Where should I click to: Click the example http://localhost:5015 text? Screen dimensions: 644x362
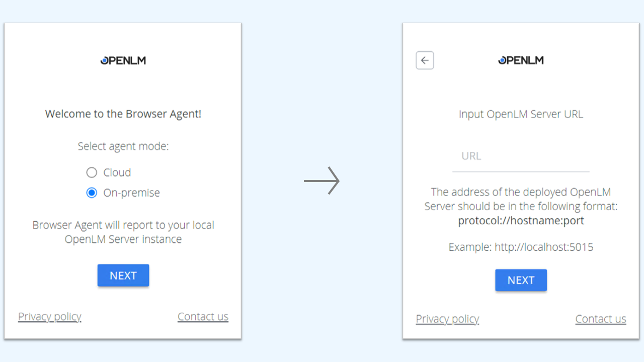[x=521, y=247]
